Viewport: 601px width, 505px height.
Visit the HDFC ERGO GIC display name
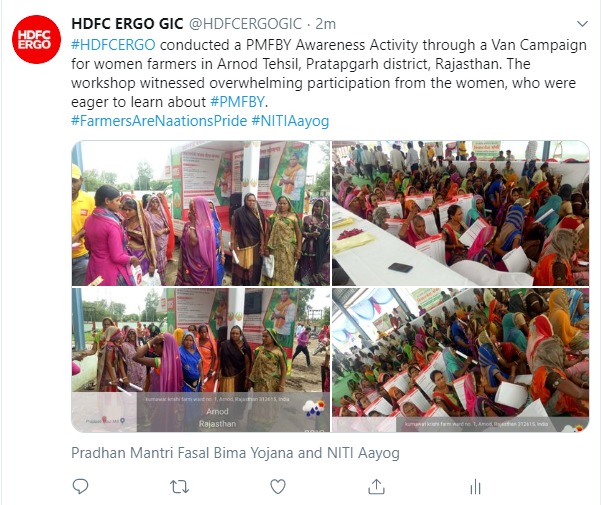(127, 24)
